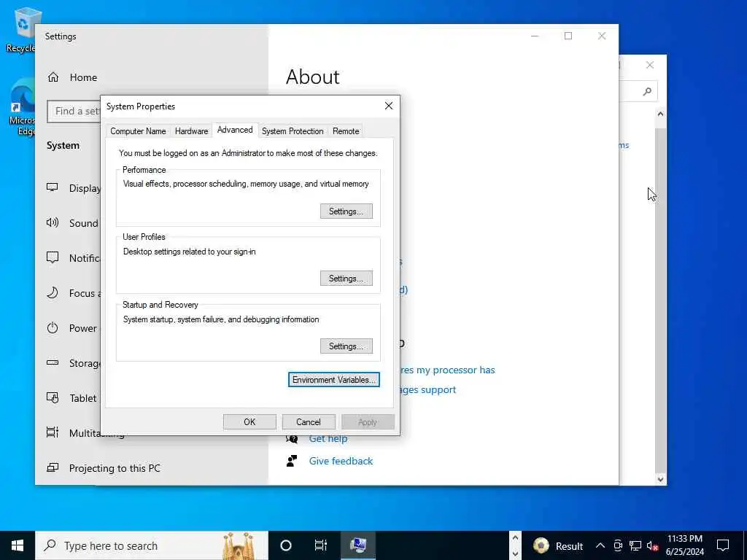The height and width of the screenshot is (560, 747).
Task: Switch to Hardware tab
Action: [191, 131]
